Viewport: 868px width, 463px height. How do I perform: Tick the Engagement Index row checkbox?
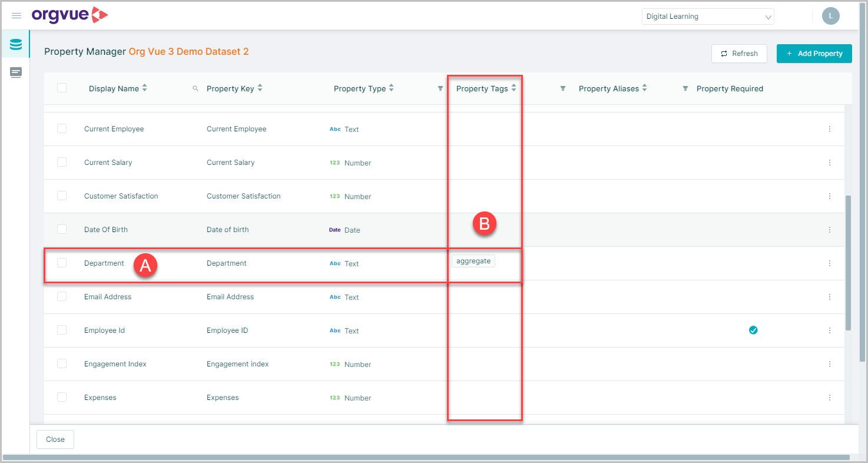click(62, 363)
